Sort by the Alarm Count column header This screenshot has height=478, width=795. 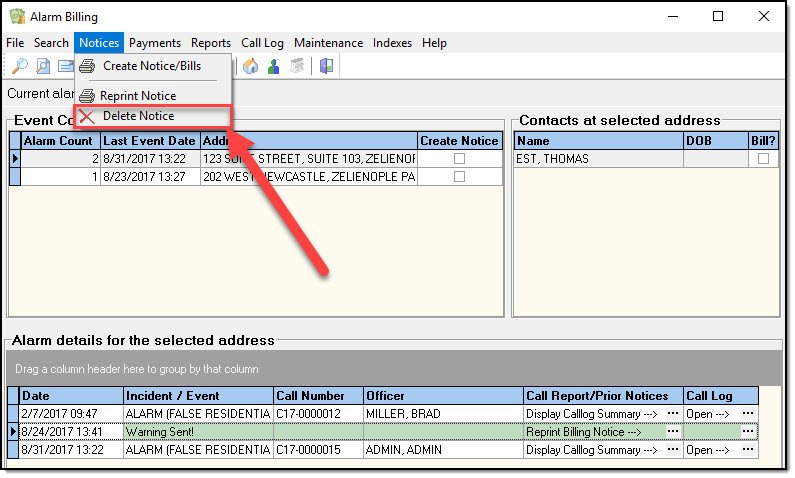[58, 141]
